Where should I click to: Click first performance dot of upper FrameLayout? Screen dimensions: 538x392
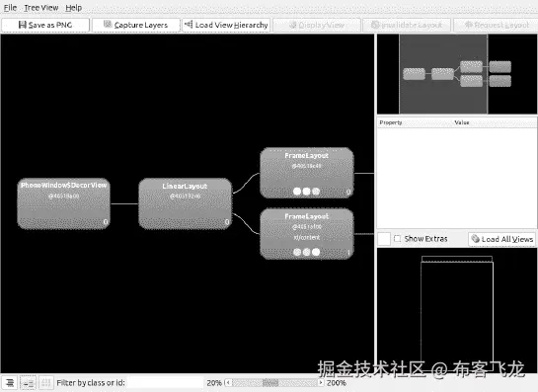pos(297,192)
